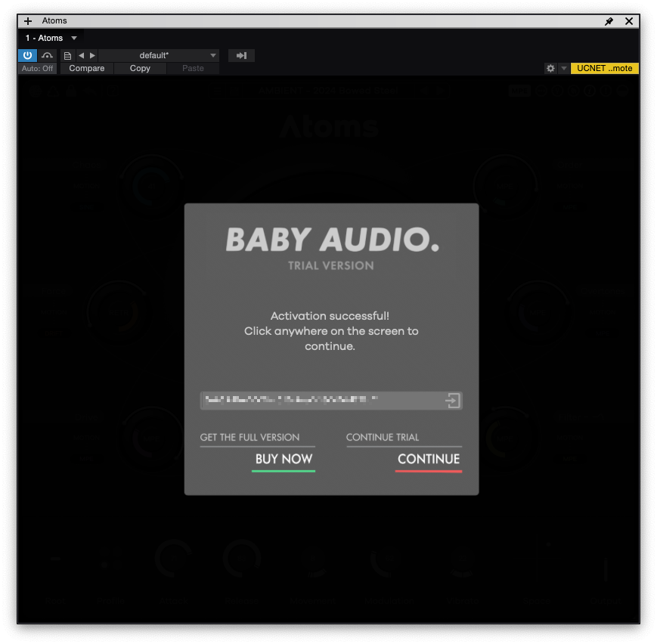Click the yellow UCNET ..mote label

coord(604,68)
